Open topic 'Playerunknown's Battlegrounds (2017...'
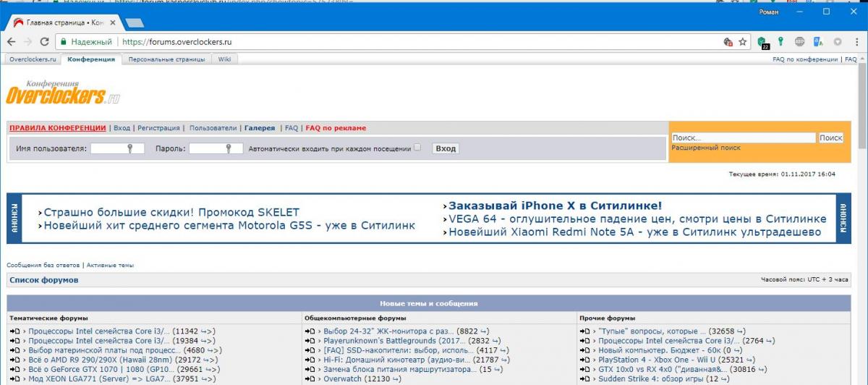868x385 pixels. [x=394, y=341]
